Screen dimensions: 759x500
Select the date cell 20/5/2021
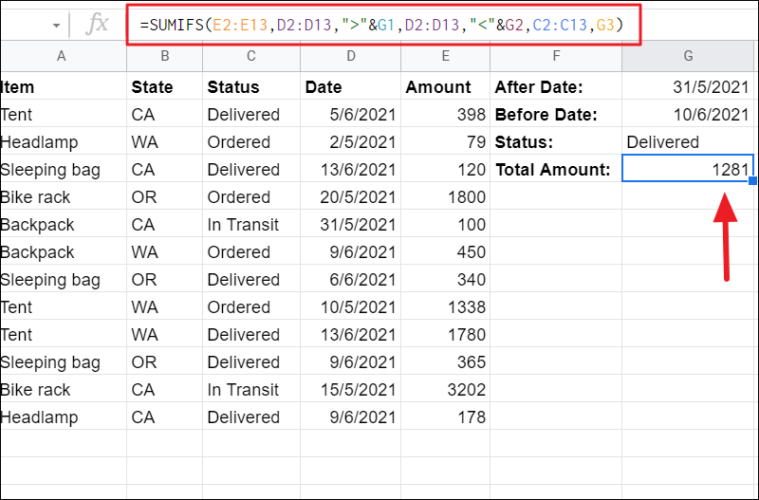pos(350,196)
